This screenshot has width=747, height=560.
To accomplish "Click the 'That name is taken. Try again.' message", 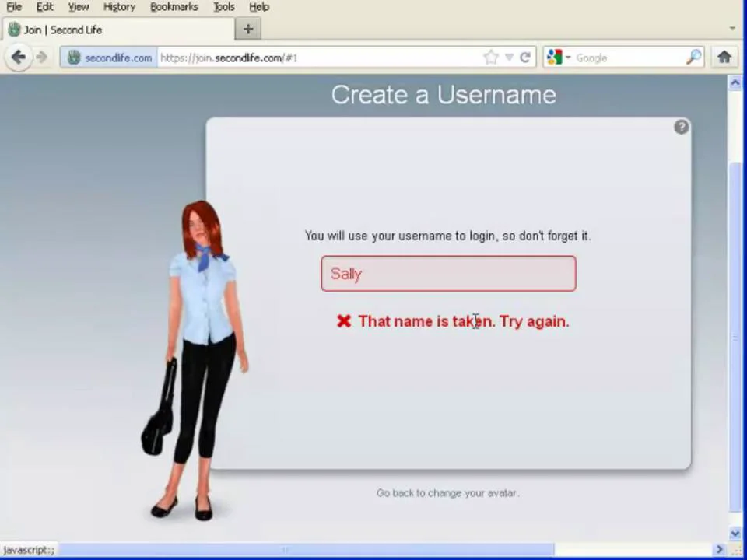I will pos(464,321).
